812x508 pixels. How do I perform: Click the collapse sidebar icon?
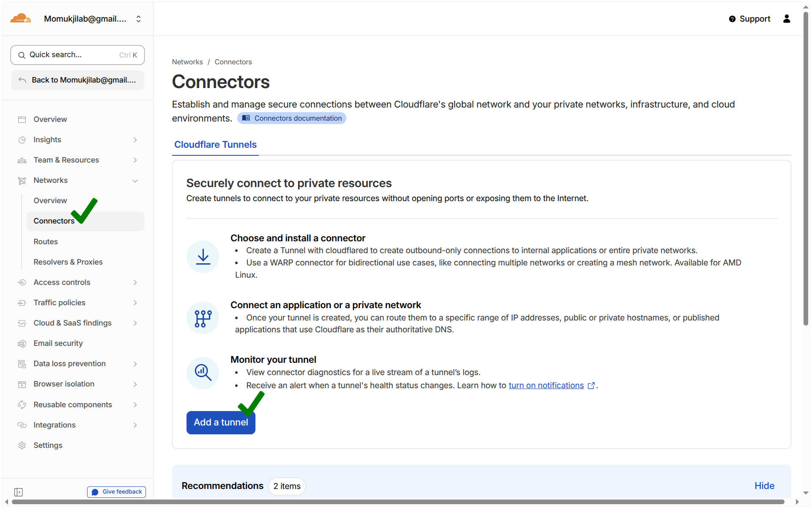[18, 492]
